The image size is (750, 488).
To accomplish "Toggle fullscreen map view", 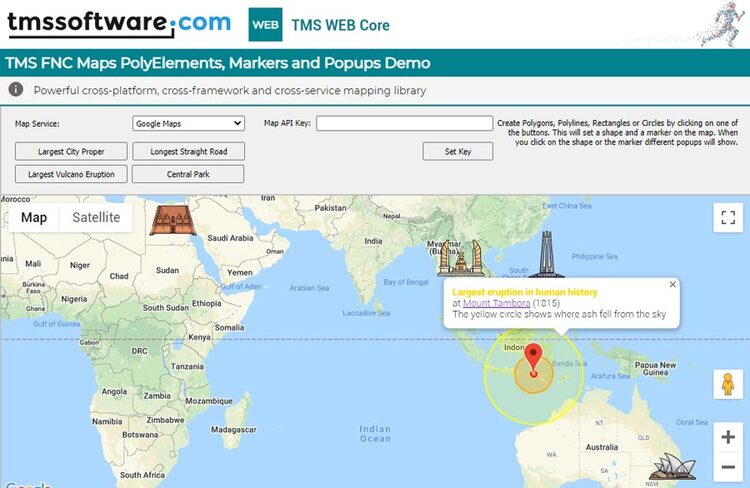I will point(727,218).
